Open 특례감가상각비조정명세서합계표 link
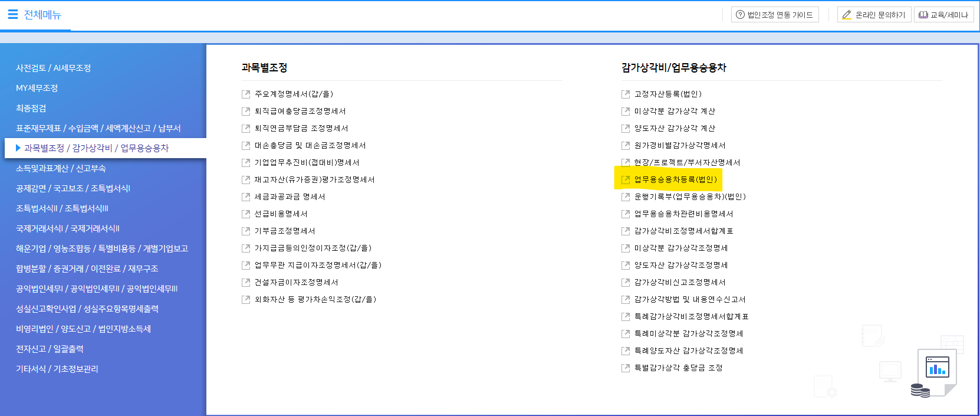This screenshot has height=416, width=980. [x=692, y=316]
